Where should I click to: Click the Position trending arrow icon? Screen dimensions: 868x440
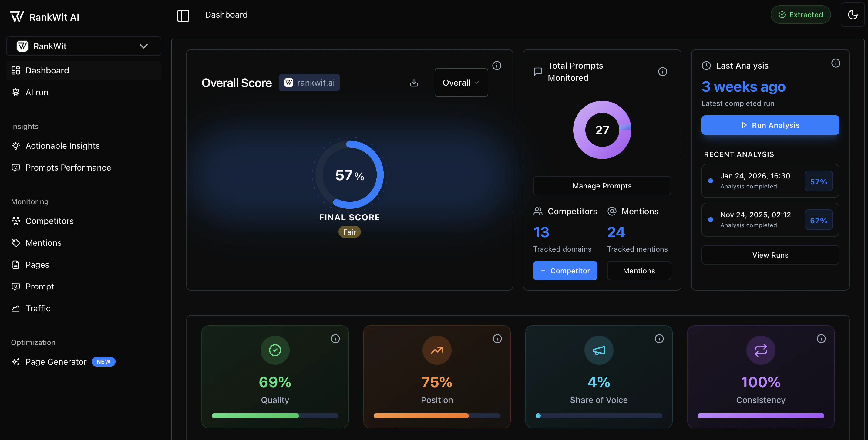437,350
